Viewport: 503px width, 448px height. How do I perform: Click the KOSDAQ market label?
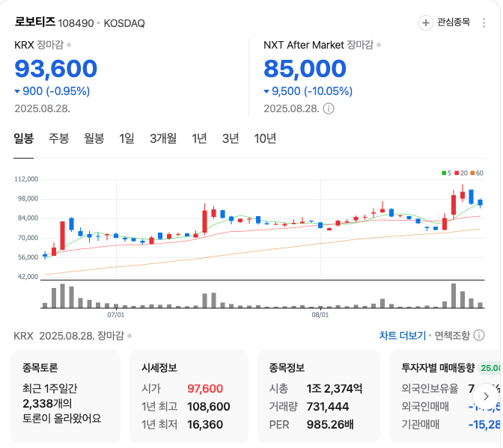click(x=124, y=23)
